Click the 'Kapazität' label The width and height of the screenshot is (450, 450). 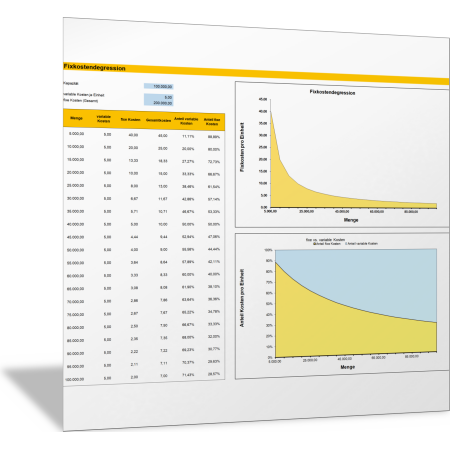click(71, 83)
